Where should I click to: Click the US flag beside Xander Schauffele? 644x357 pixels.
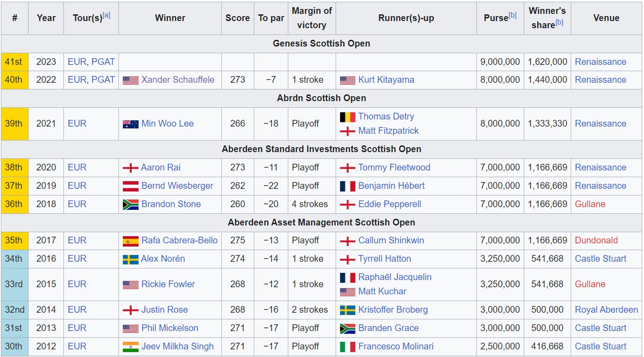[130, 80]
